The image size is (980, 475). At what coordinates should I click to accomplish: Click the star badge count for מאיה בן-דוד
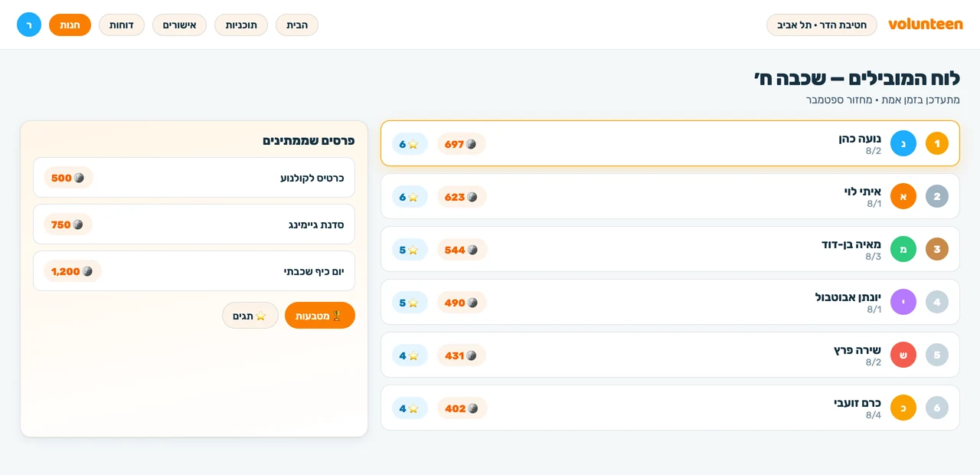point(410,250)
